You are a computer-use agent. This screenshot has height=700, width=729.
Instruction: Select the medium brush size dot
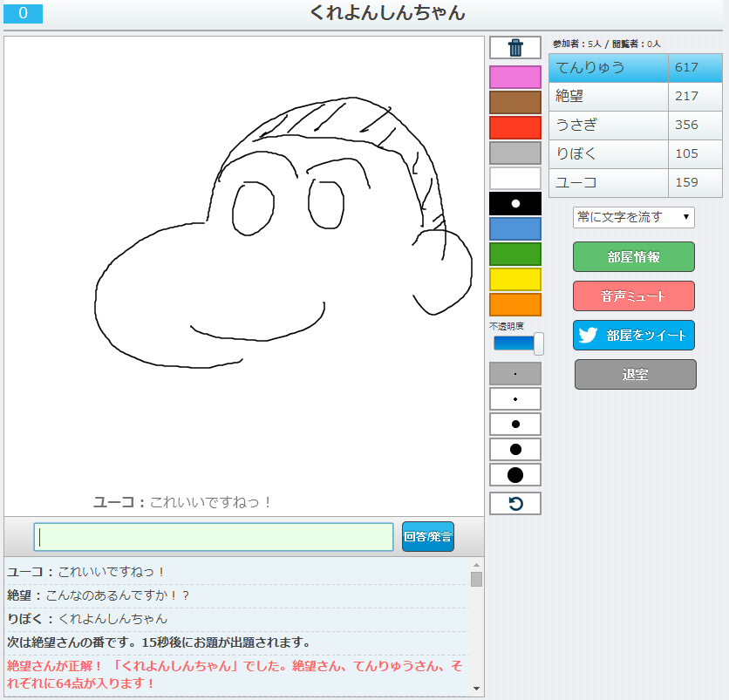(515, 424)
